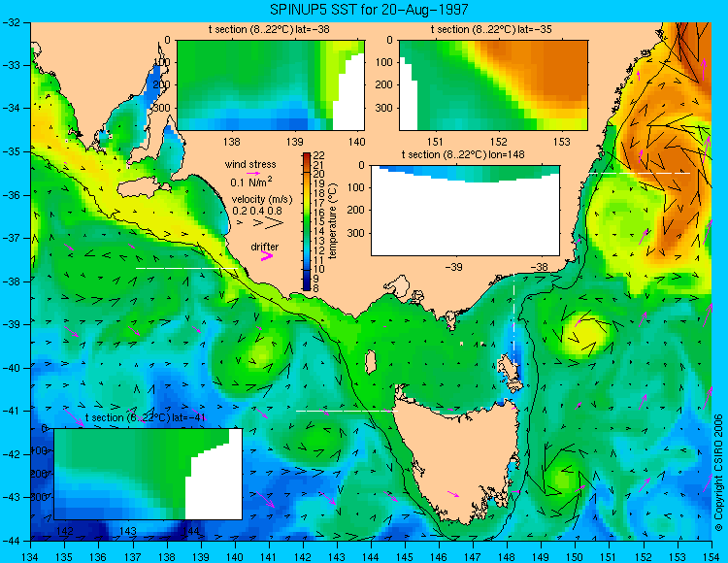Click the '22' label on the color bar
This screenshot has height=563, width=728.
(319, 155)
